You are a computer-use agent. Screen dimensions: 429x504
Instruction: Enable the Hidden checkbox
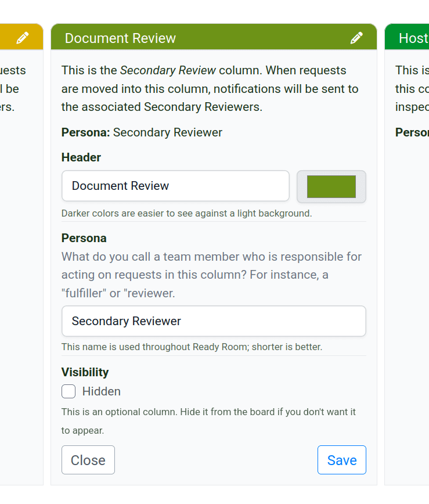pos(69,391)
